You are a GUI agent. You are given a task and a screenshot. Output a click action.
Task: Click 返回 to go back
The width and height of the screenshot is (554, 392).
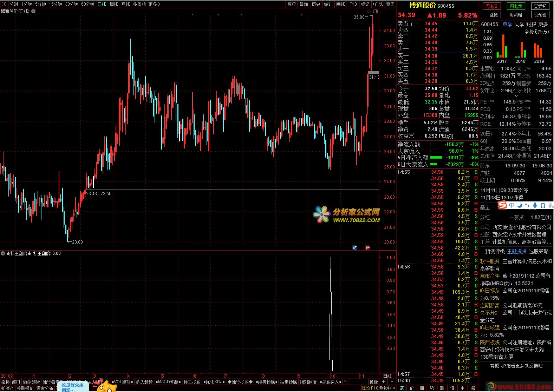tap(390, 4)
